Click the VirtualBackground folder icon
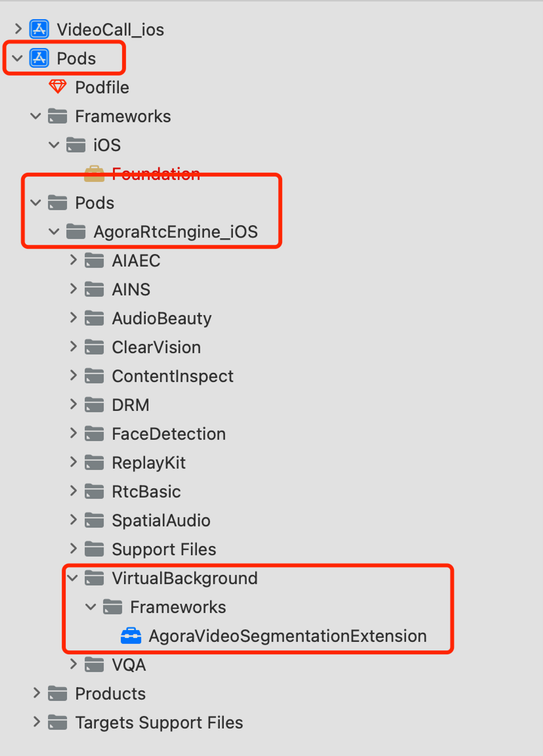 (94, 578)
